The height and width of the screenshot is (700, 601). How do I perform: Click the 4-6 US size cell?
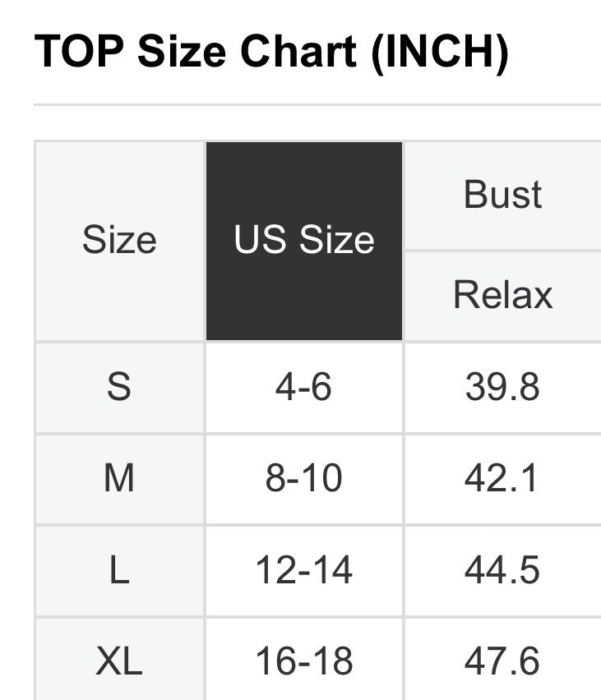(x=304, y=387)
